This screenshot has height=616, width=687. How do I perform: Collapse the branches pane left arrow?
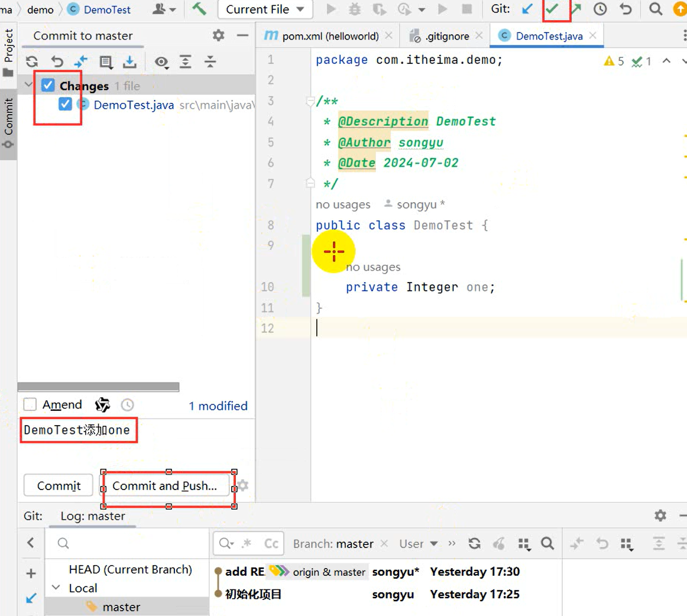pyautogui.click(x=31, y=543)
